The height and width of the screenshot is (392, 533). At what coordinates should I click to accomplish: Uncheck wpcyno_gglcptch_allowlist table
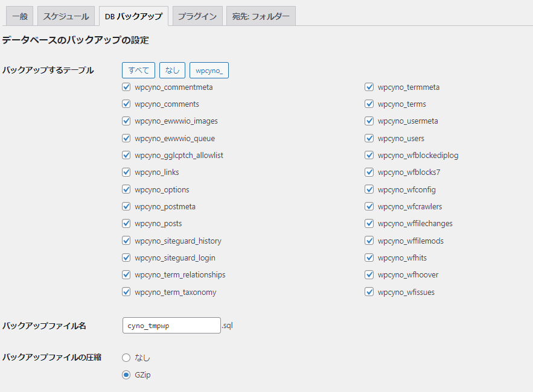point(126,155)
